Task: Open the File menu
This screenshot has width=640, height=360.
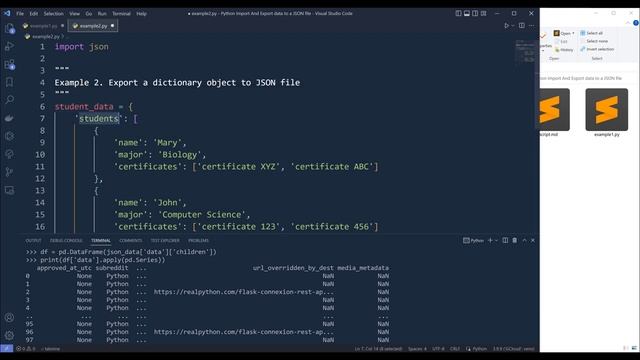Action: click(x=20, y=13)
